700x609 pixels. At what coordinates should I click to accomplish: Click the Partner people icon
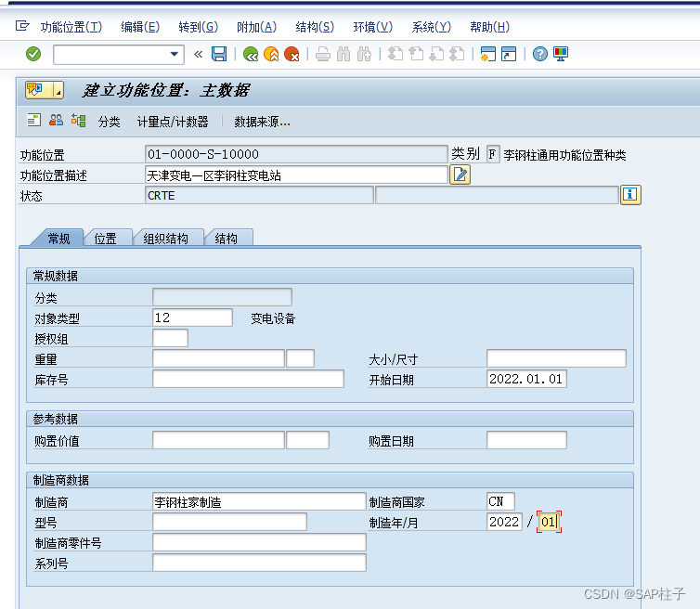tap(56, 121)
